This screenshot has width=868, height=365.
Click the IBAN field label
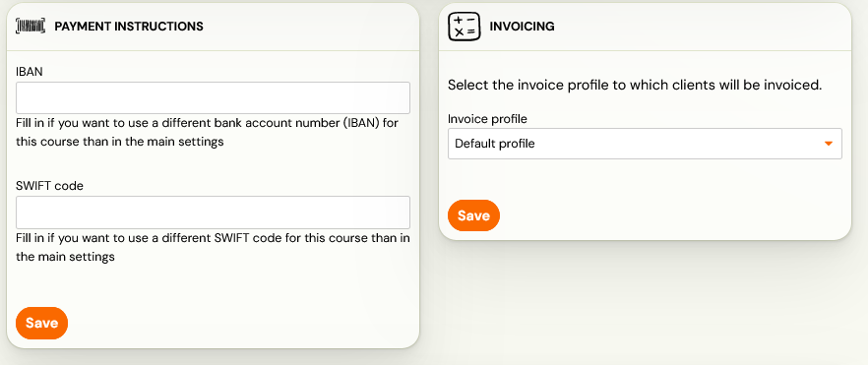click(x=30, y=72)
